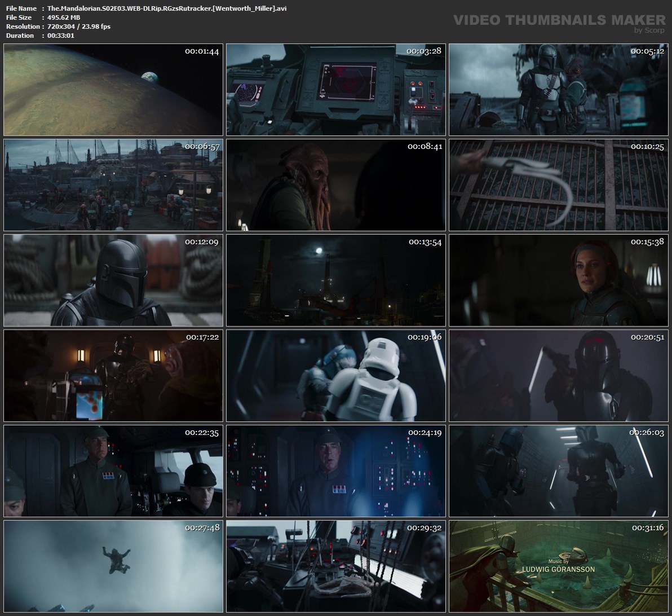Open the officers thumbnail at 00:22:35
Viewport: 672px width, 616px height.
coord(113,471)
